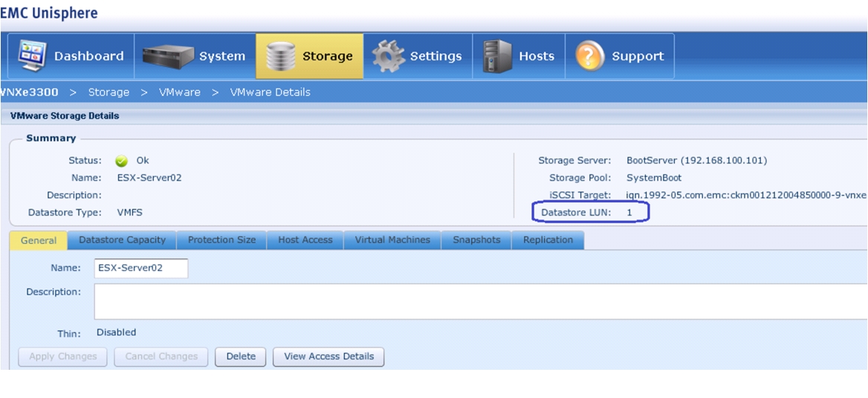This screenshot has width=868, height=398.
Task: Click the Storage disk stack icon
Action: point(280,56)
